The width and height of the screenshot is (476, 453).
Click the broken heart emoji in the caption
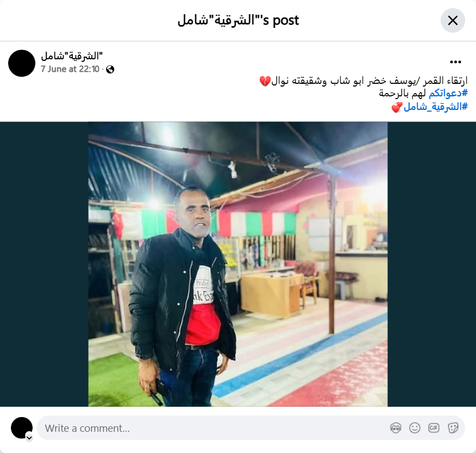(x=265, y=81)
